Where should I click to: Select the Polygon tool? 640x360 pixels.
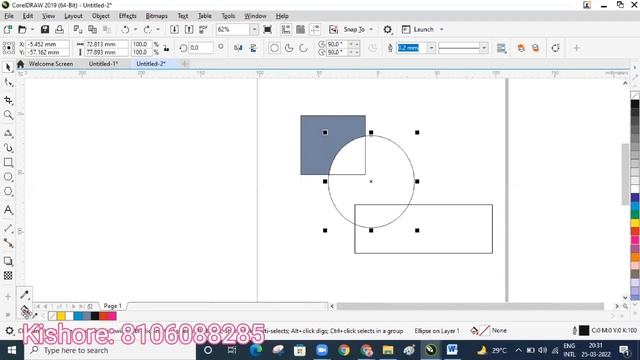click(x=8, y=191)
